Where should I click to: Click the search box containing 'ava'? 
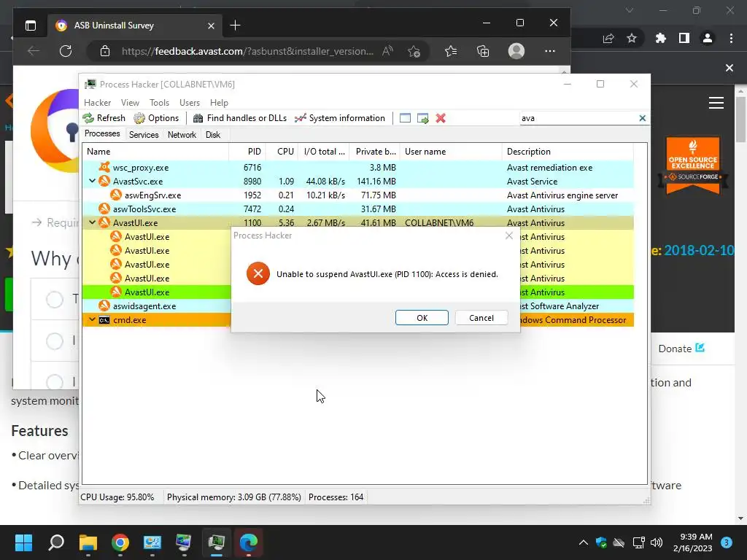[578, 118]
